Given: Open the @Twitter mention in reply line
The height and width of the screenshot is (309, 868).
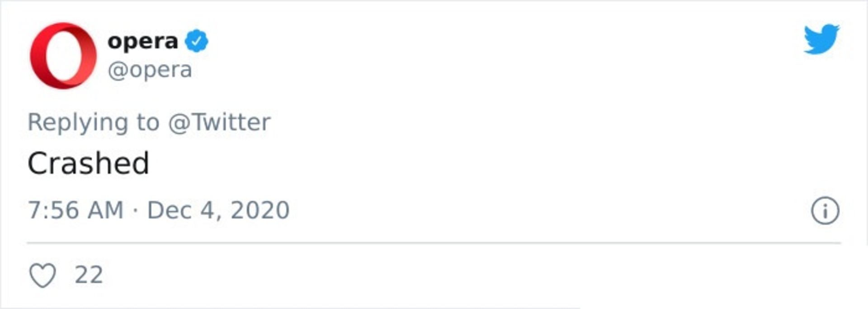Looking at the screenshot, I should (219, 122).
